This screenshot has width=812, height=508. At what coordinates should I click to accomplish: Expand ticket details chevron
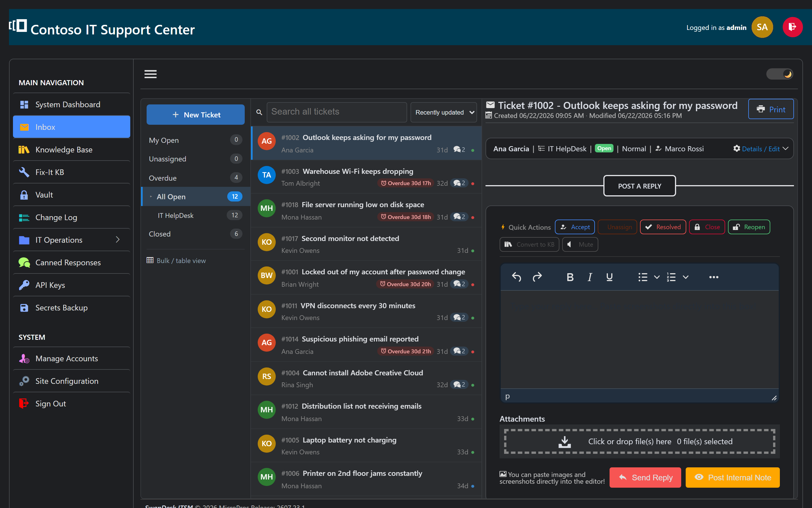tap(785, 148)
